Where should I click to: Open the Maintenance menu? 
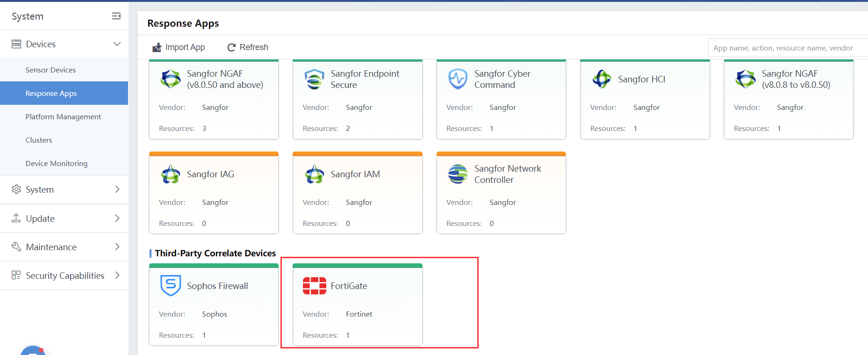pos(64,247)
